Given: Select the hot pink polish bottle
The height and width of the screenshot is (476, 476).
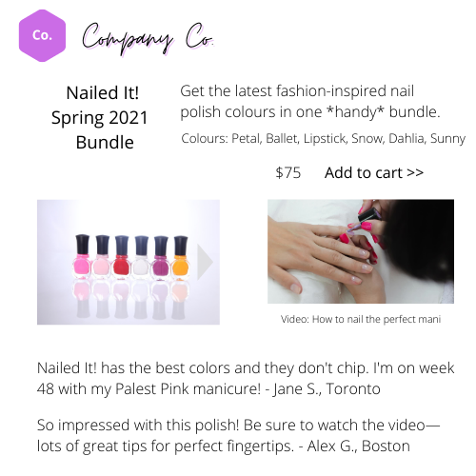Looking at the screenshot, I should 82,258.
